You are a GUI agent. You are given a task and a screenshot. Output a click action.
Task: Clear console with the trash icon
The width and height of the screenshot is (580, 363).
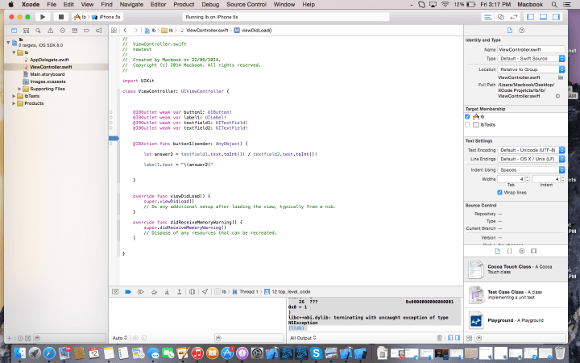[x=439, y=338]
